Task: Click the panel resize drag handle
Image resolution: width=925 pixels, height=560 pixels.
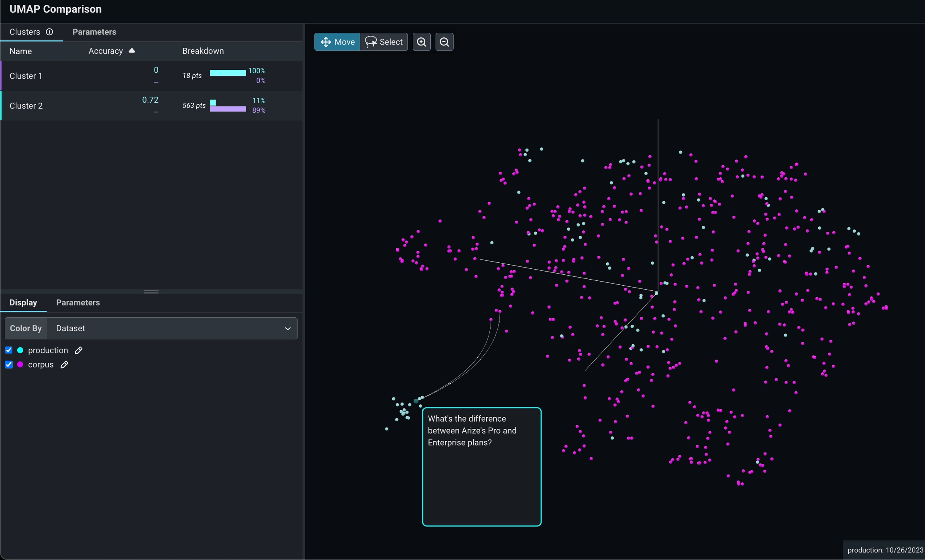Action: click(x=151, y=292)
